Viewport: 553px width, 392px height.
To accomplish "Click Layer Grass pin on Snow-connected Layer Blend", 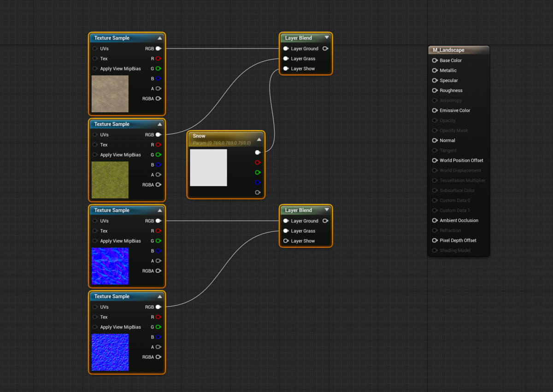I will 286,59.
